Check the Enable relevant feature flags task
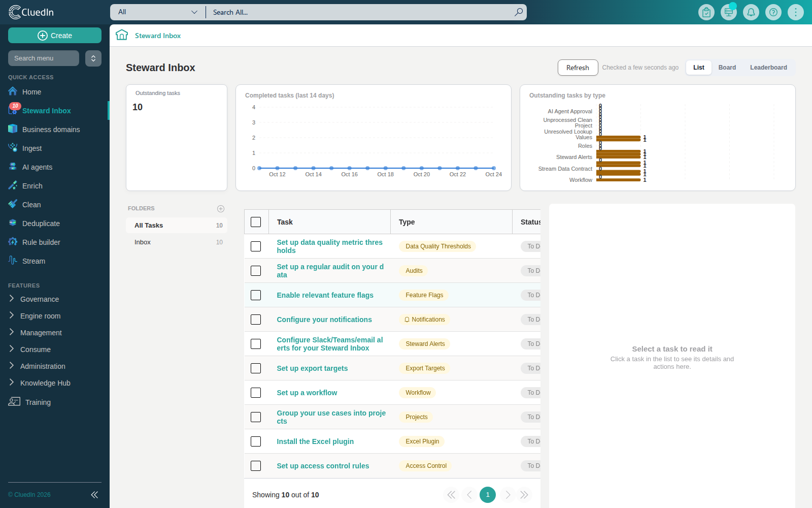 tap(256, 295)
